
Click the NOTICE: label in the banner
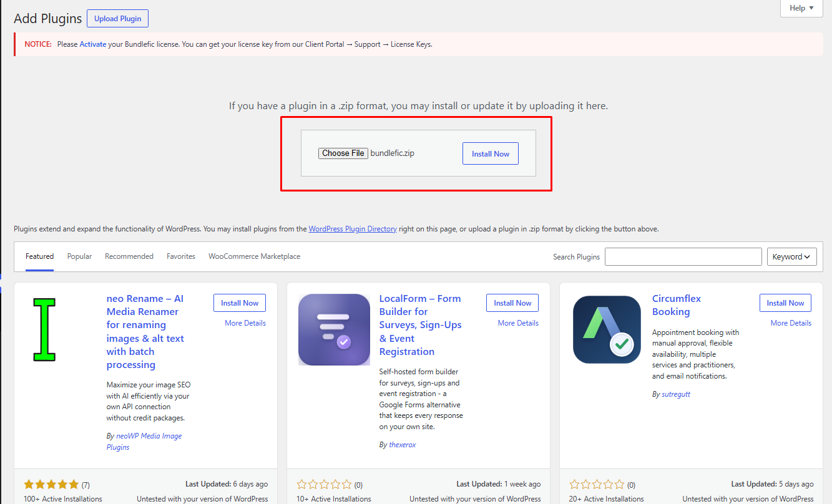(x=38, y=44)
